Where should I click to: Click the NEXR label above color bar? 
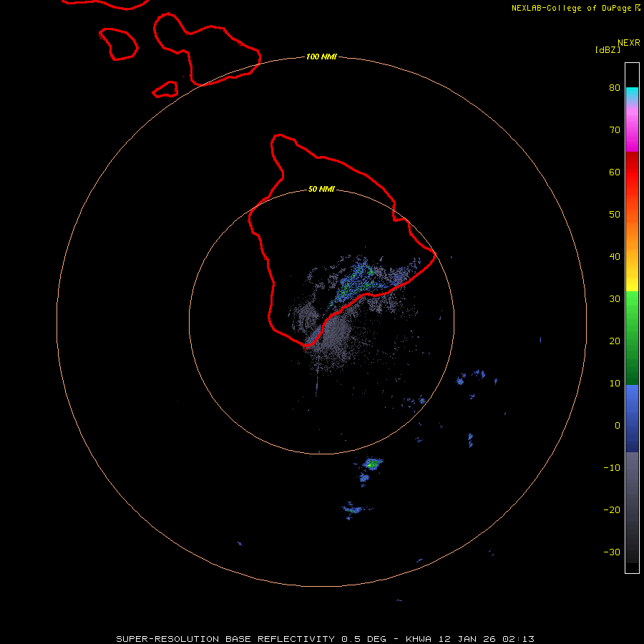click(629, 43)
